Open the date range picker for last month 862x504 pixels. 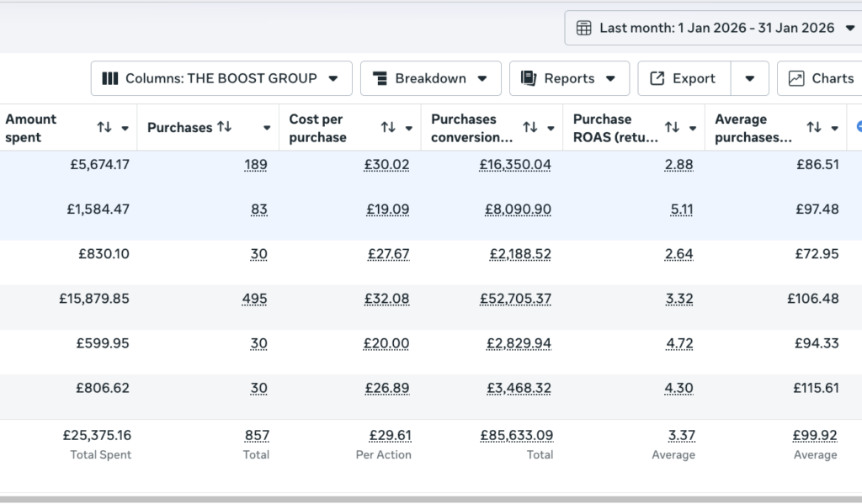[x=716, y=28]
